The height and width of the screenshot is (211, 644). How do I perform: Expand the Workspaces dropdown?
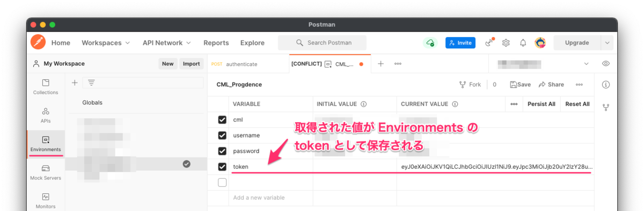point(106,43)
